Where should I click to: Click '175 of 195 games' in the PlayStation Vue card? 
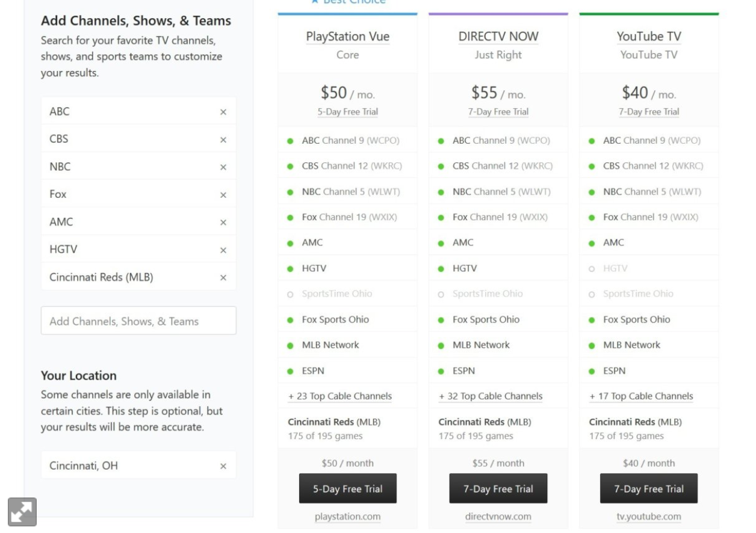click(325, 436)
